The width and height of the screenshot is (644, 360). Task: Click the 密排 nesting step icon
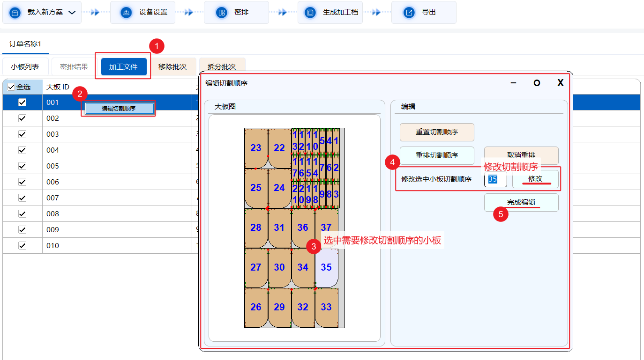click(x=221, y=13)
